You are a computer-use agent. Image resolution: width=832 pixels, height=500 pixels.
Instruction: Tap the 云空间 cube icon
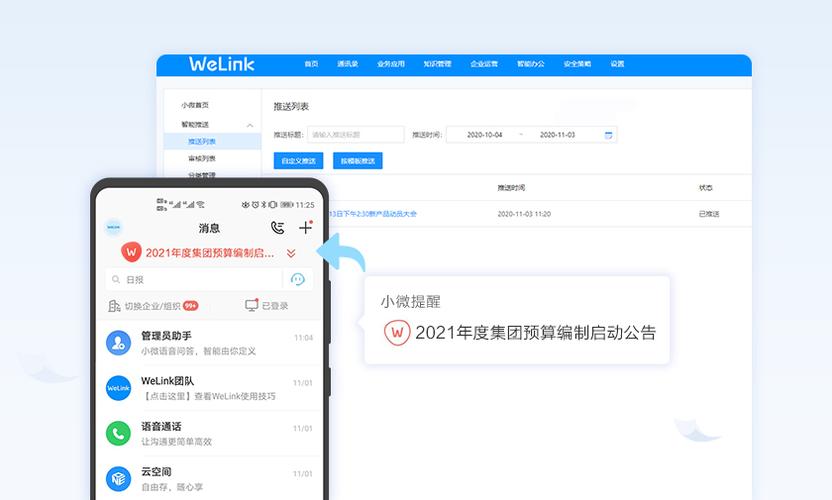(118, 479)
